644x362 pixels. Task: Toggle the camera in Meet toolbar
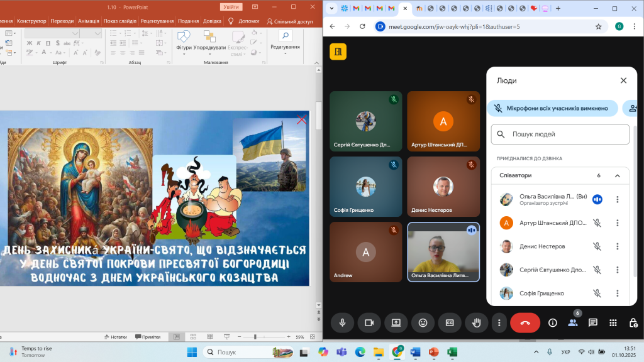coord(369,322)
